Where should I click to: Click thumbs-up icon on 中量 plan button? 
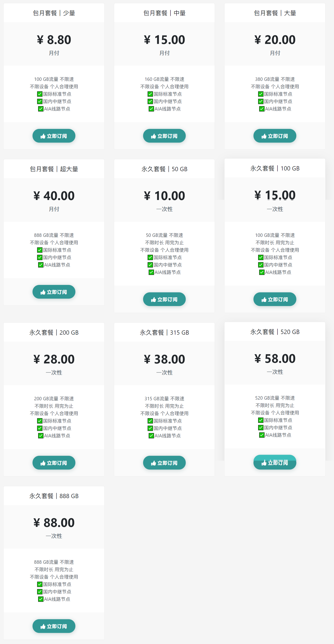pyautogui.click(x=153, y=136)
